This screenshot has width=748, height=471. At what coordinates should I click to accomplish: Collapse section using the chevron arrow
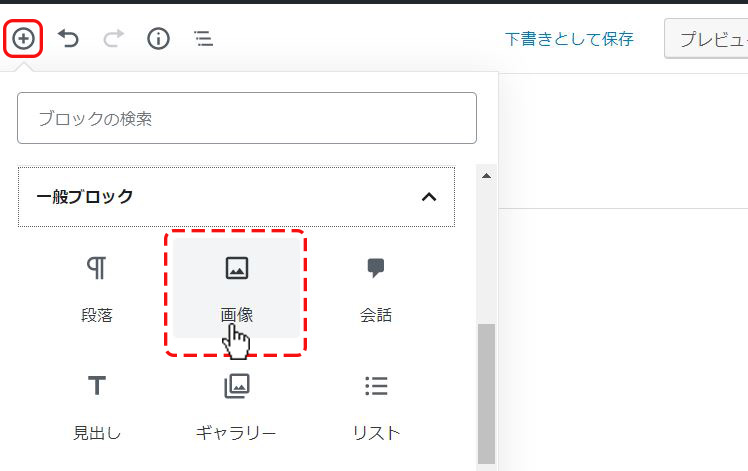coord(429,196)
